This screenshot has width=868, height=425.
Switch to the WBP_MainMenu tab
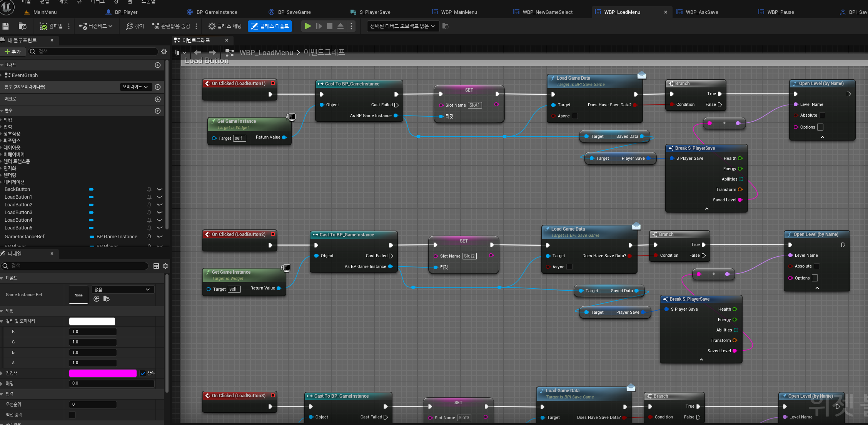[459, 12]
